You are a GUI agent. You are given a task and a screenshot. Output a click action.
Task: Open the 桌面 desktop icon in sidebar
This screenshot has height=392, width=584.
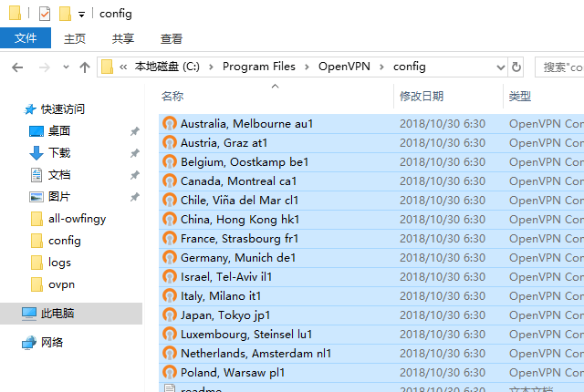[x=36, y=131]
